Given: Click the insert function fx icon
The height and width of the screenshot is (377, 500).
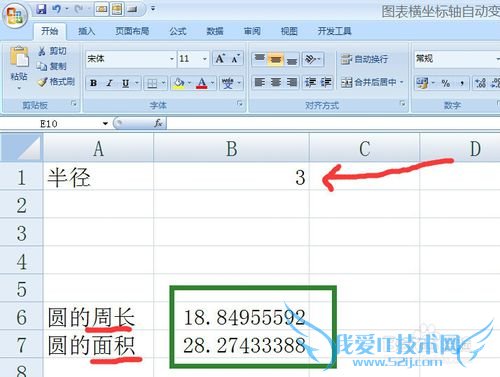Looking at the screenshot, I should coord(158,124).
